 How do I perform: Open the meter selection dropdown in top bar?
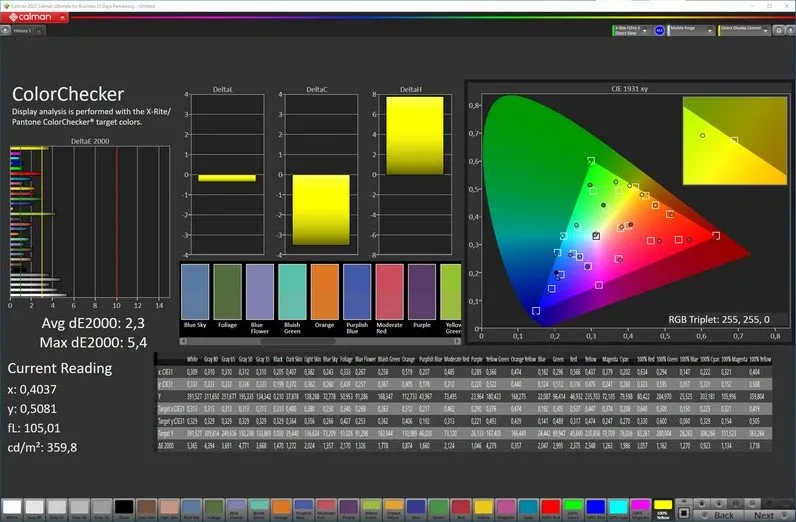tap(629, 31)
